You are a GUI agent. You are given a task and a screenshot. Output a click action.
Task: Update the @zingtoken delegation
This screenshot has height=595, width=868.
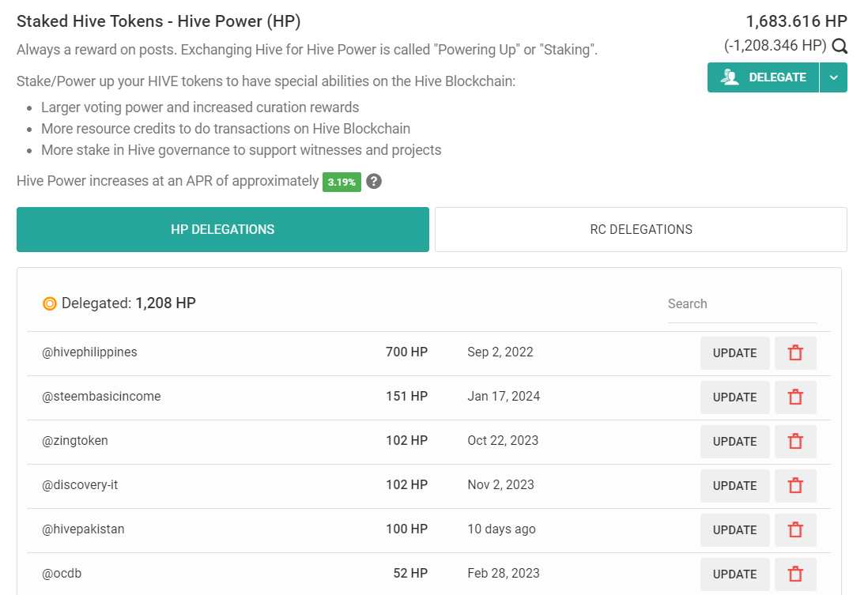pyautogui.click(x=734, y=442)
